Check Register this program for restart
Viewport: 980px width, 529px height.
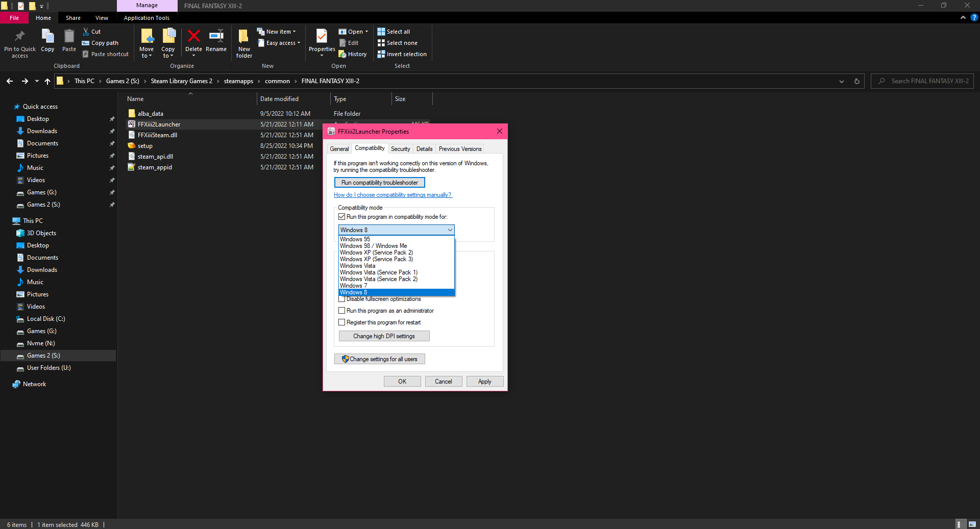342,322
